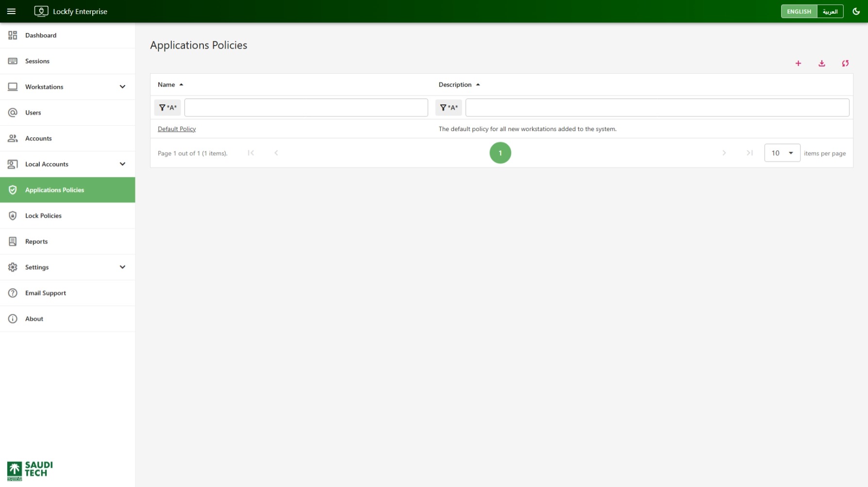868x487 pixels.
Task: Click the Lock Policies shield icon
Action: point(13,215)
